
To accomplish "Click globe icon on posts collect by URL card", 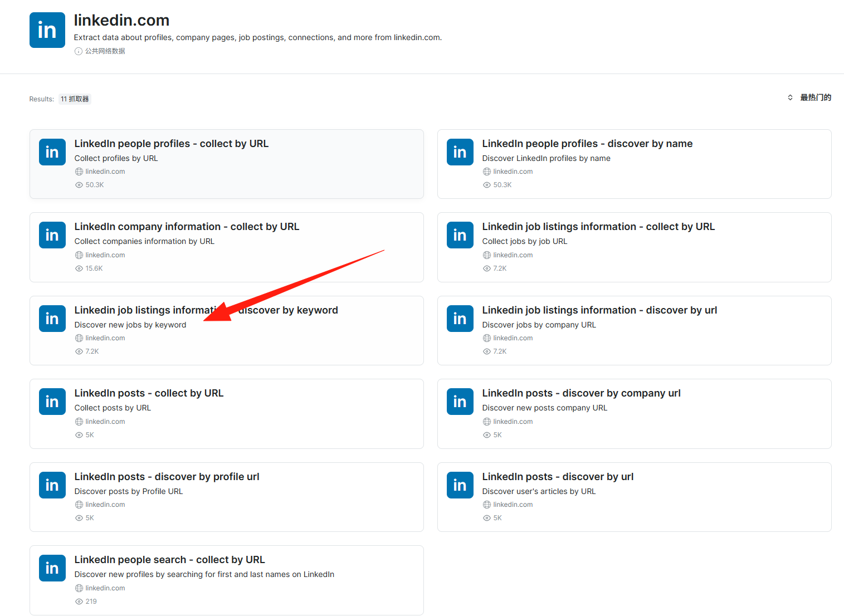I will click(x=79, y=422).
